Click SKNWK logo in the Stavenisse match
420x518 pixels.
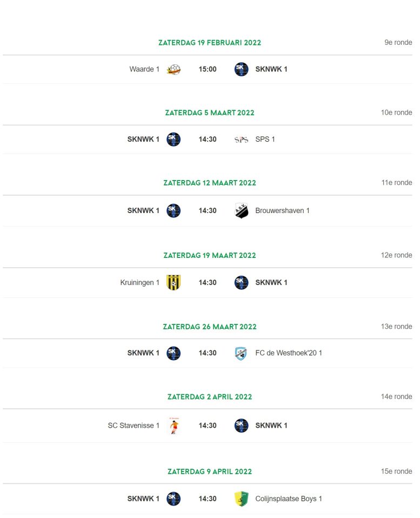(242, 426)
